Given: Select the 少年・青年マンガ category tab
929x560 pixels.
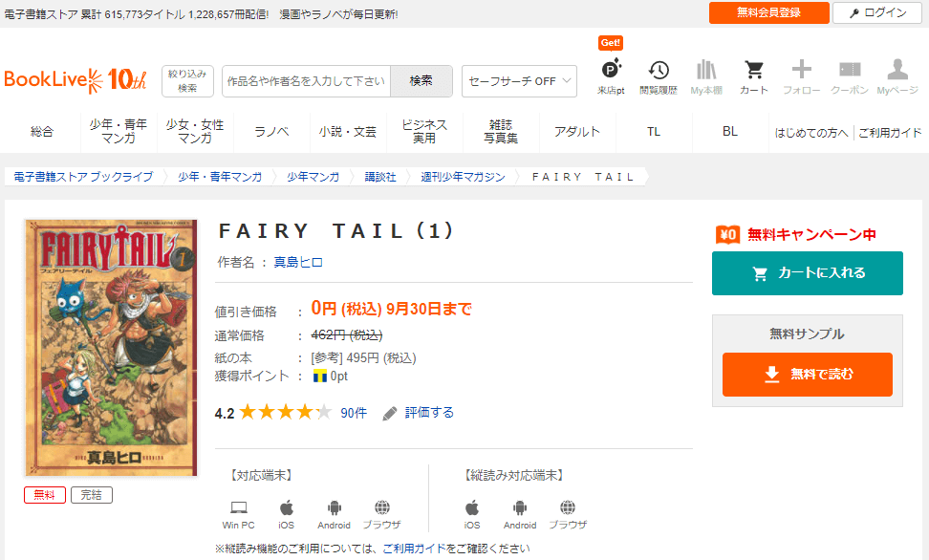Looking at the screenshot, I should pos(119,132).
